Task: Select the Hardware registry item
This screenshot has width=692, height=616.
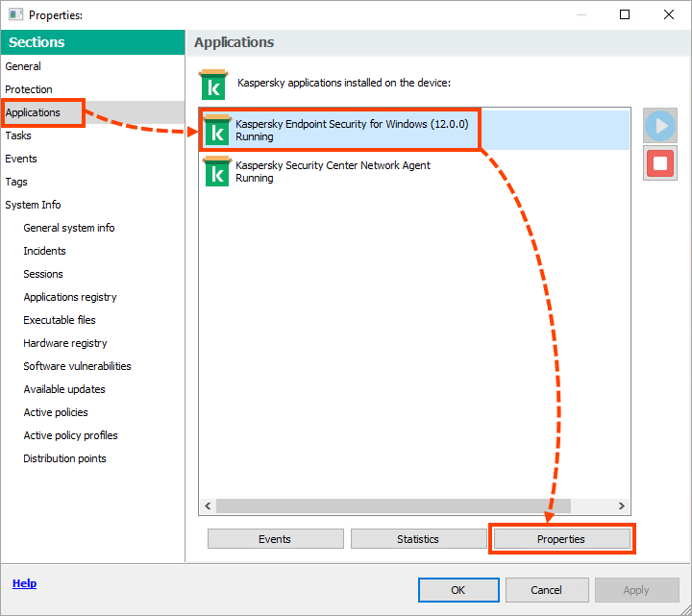Action: (x=65, y=343)
